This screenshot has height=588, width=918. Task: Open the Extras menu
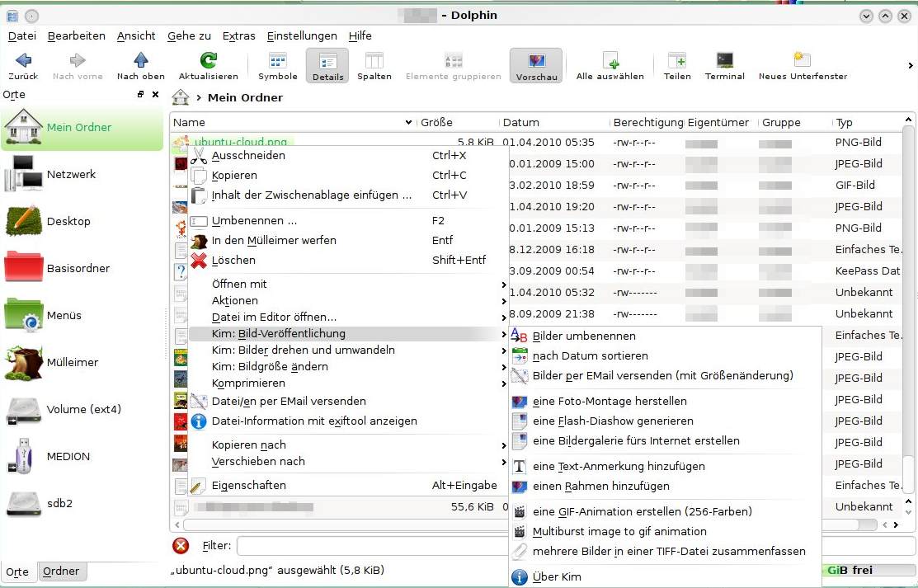(x=239, y=35)
